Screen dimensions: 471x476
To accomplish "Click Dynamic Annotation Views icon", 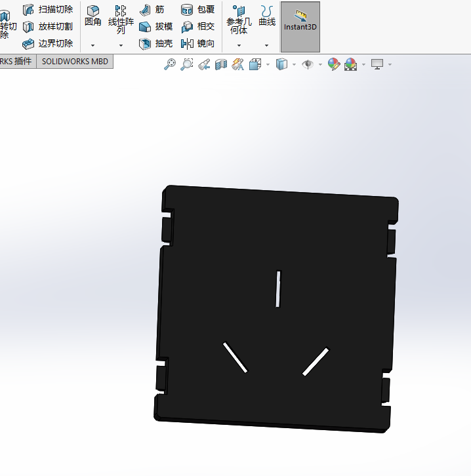I will click(x=238, y=64).
